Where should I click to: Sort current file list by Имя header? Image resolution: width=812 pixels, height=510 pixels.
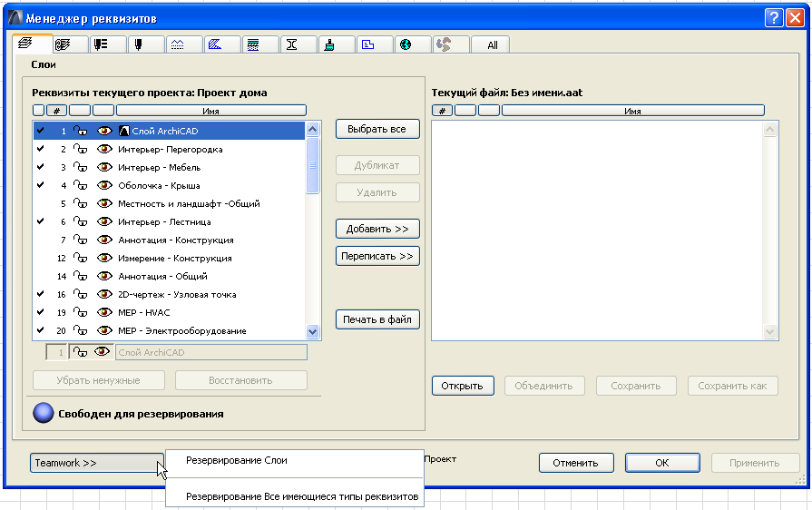click(633, 111)
